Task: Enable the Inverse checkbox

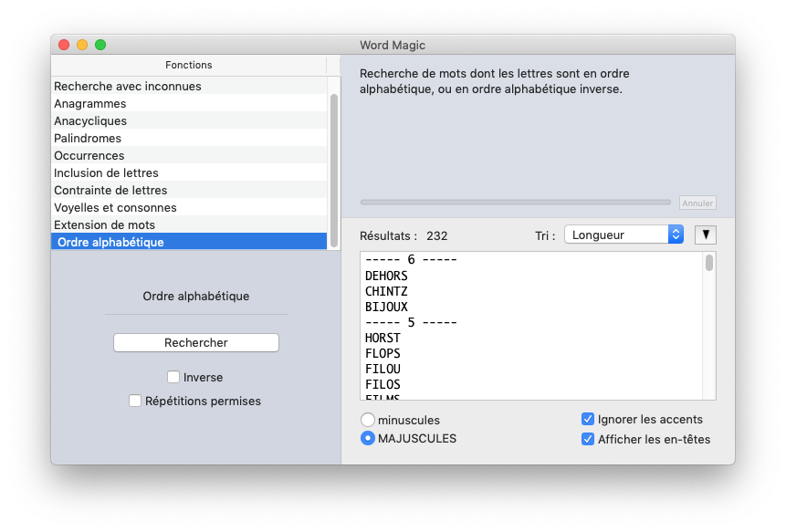Action: pyautogui.click(x=173, y=377)
